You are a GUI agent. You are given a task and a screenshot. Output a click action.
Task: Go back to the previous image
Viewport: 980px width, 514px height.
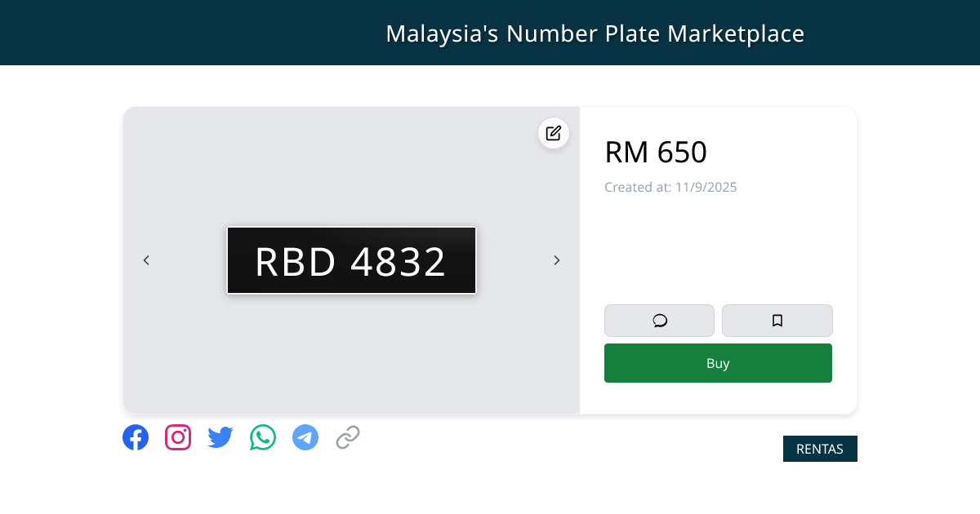click(146, 259)
